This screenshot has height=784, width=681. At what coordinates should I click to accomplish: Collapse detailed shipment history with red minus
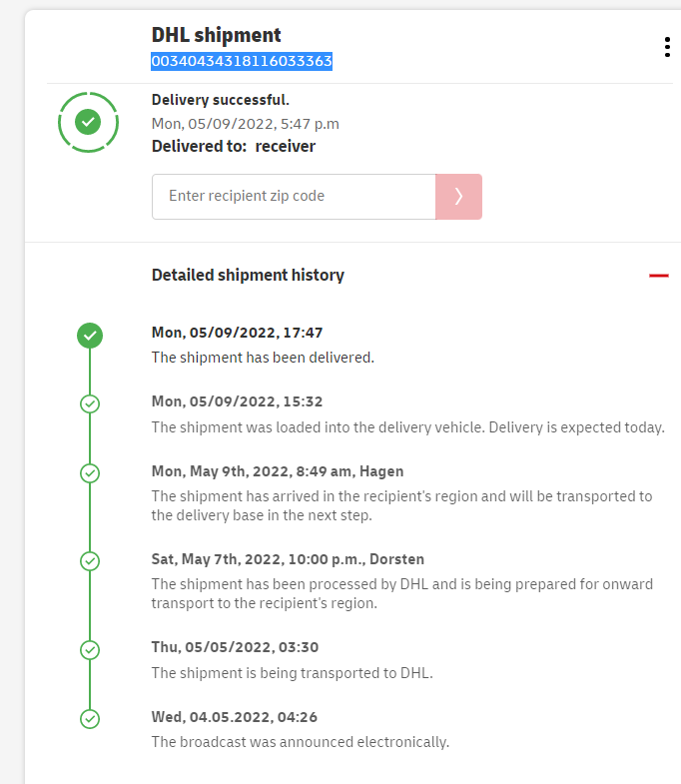click(x=658, y=275)
